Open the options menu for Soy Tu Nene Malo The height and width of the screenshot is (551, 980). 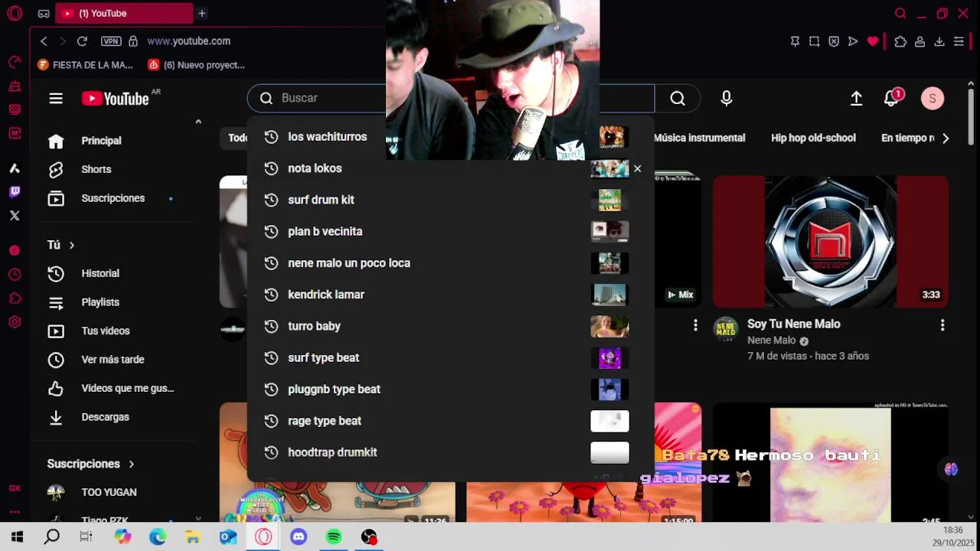[x=942, y=325]
